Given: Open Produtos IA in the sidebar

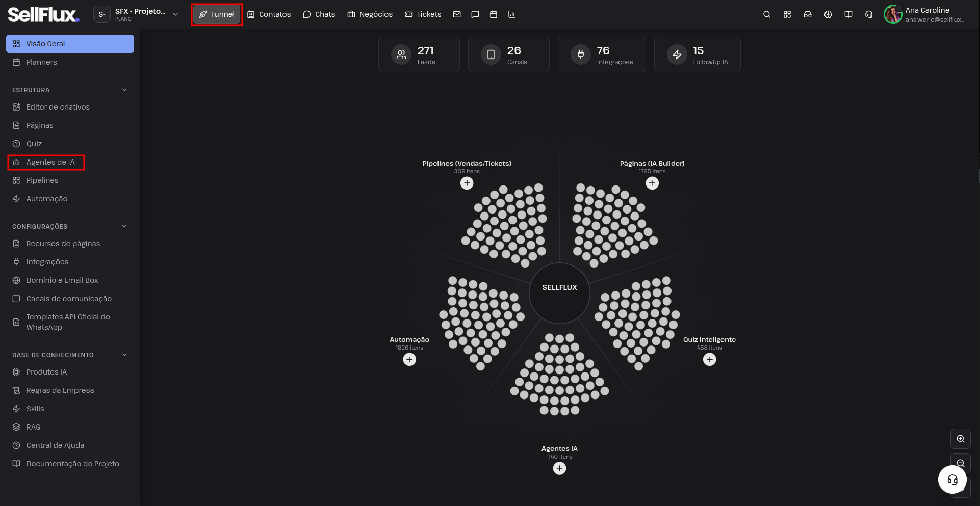Looking at the screenshot, I should tap(70, 372).
